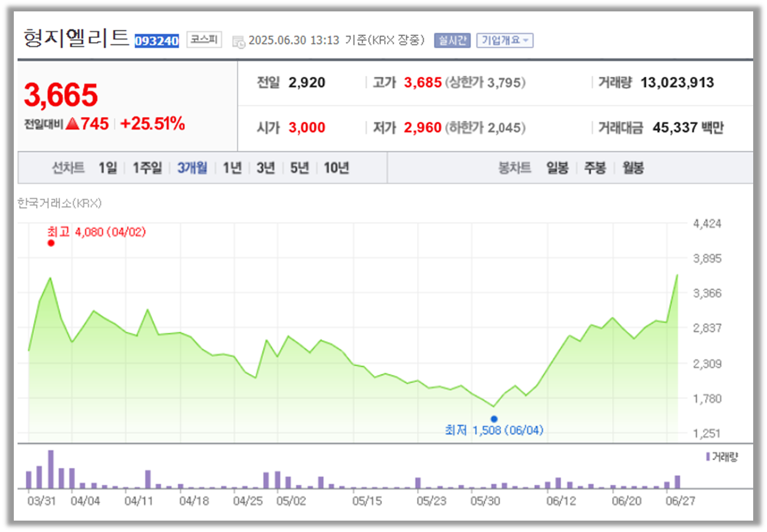The image size is (767, 532).
Task: Click the 고가 value 3,685
Action: click(423, 83)
